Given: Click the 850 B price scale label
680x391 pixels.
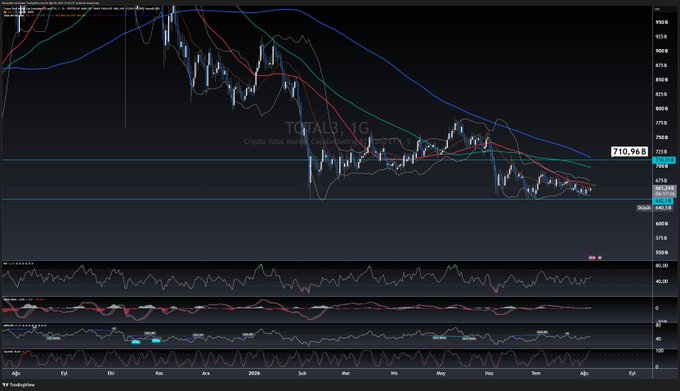Looking at the screenshot, I should coord(661,80).
